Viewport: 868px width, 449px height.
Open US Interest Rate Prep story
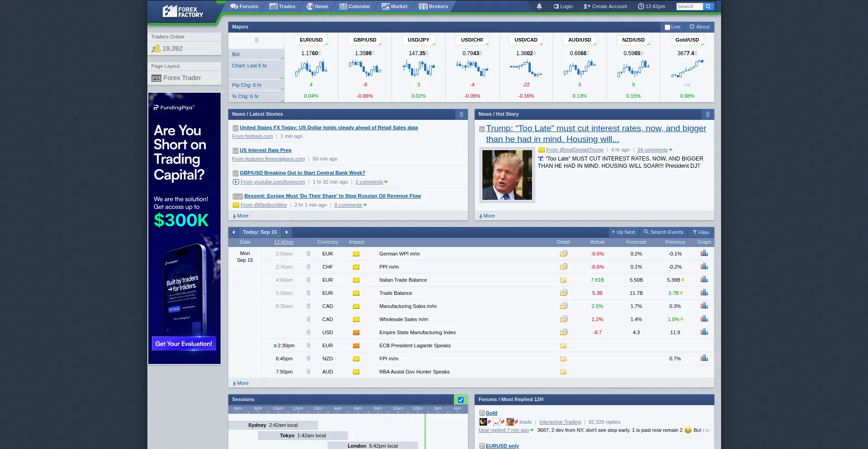pos(265,150)
